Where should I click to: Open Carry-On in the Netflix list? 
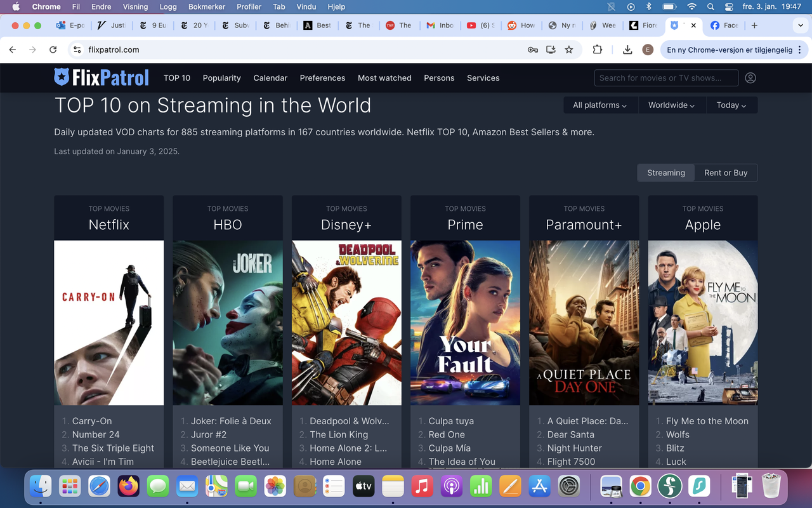92,421
